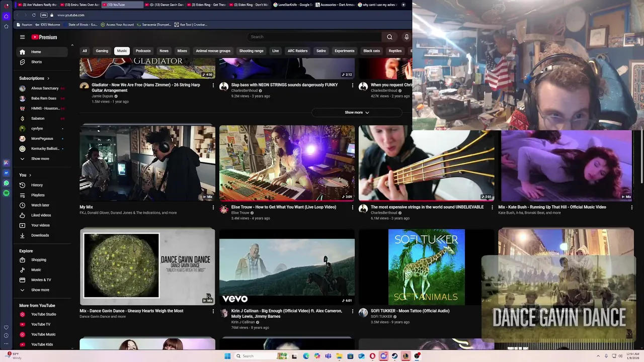The image size is (644, 362).
Task: Expand Show more under video shelf
Action: coord(357,113)
